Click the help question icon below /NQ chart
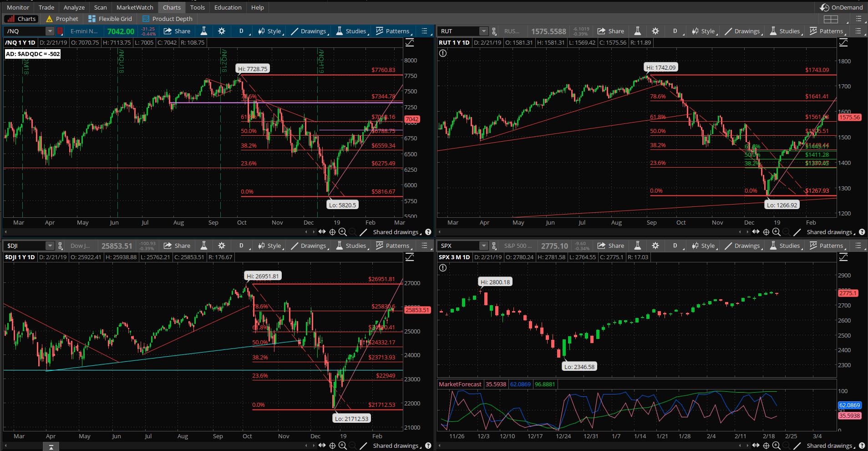This screenshot has width=868, height=451. [428, 232]
